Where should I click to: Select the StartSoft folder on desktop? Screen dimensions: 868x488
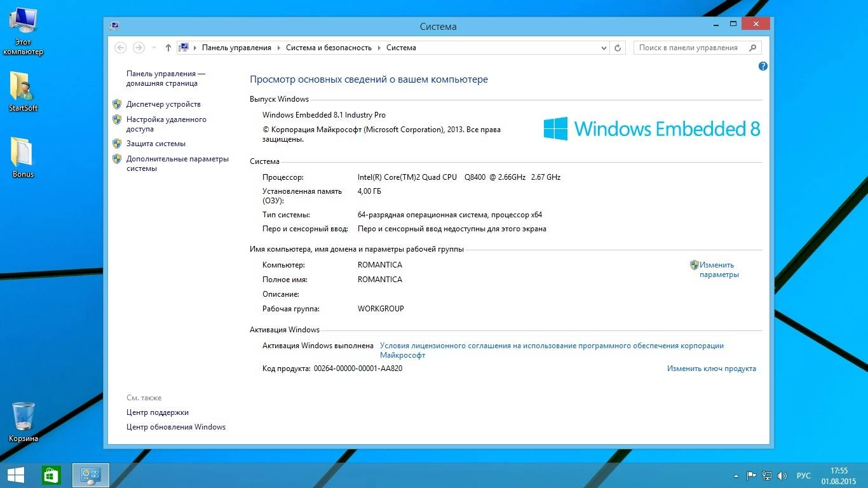[x=23, y=91]
